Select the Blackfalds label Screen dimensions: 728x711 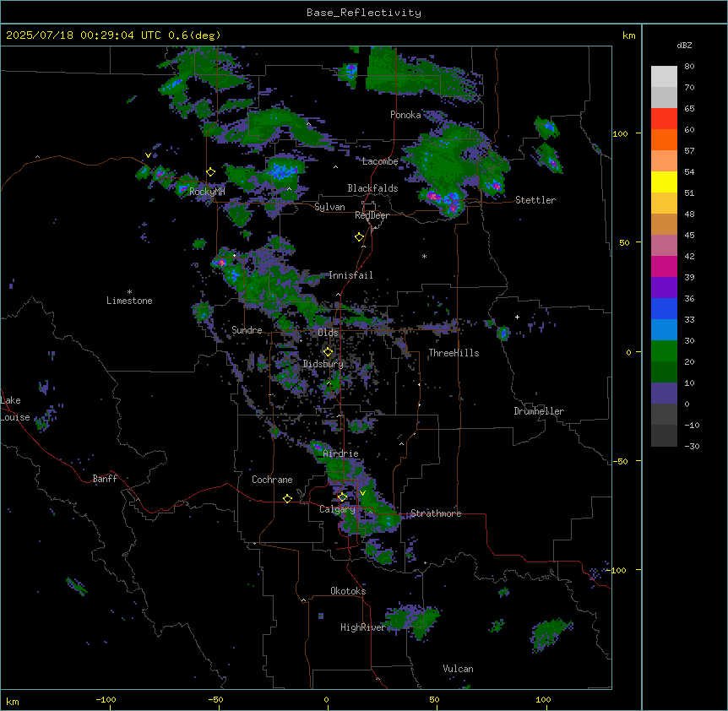click(x=372, y=188)
